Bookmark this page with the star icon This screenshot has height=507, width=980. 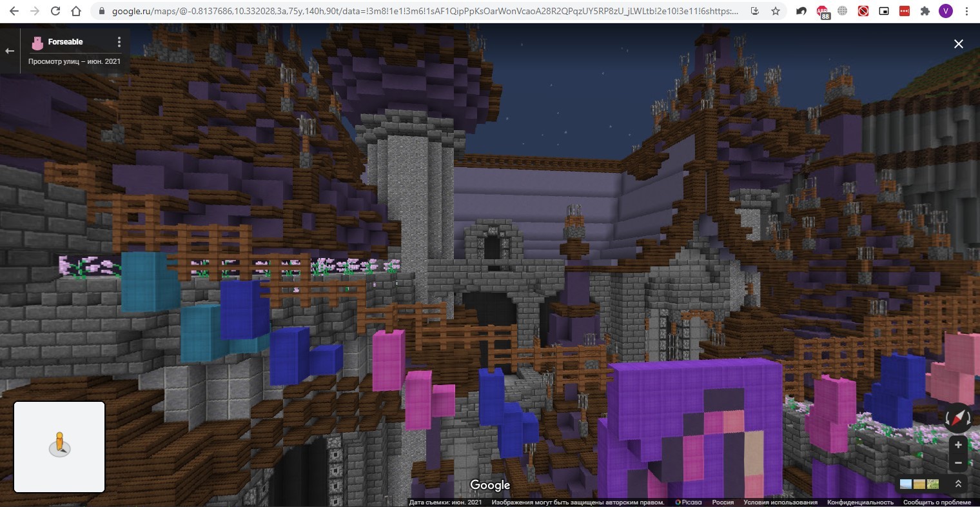click(776, 12)
